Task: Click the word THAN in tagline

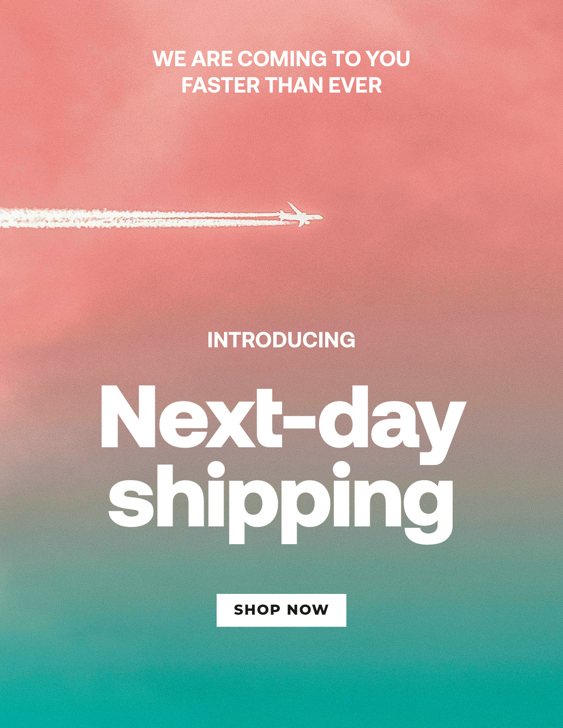Action: click(294, 85)
